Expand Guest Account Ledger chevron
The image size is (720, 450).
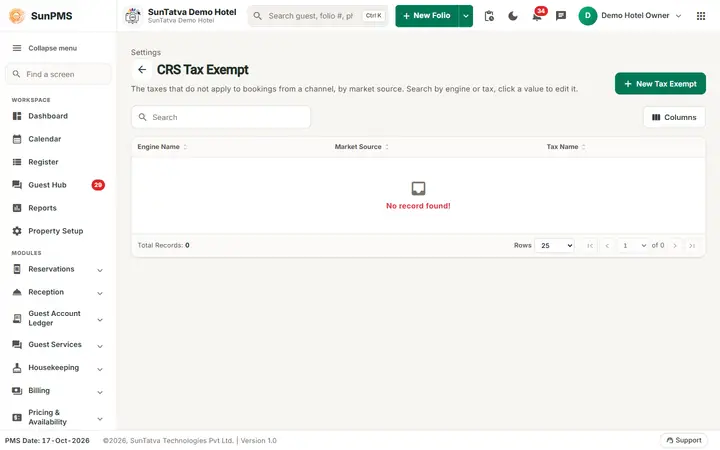(100, 320)
